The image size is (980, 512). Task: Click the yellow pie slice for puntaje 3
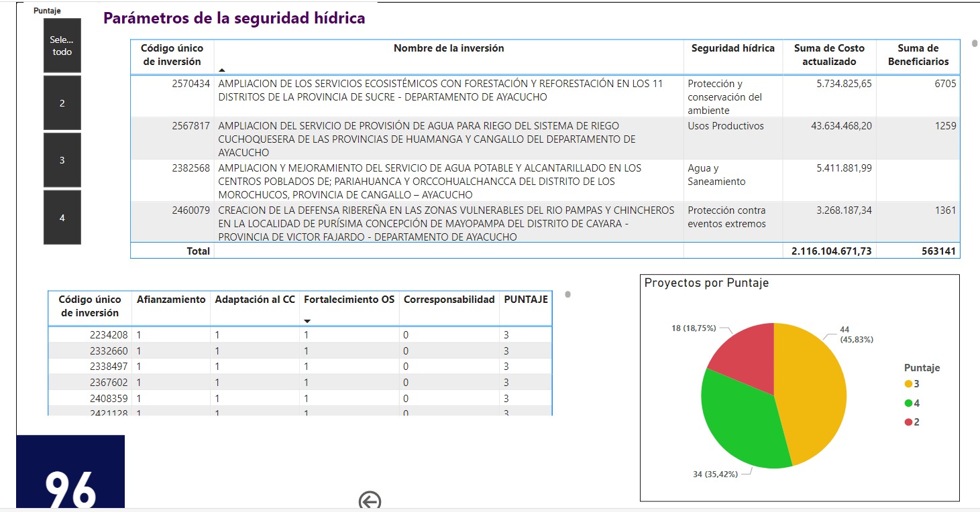pyautogui.click(x=812, y=389)
